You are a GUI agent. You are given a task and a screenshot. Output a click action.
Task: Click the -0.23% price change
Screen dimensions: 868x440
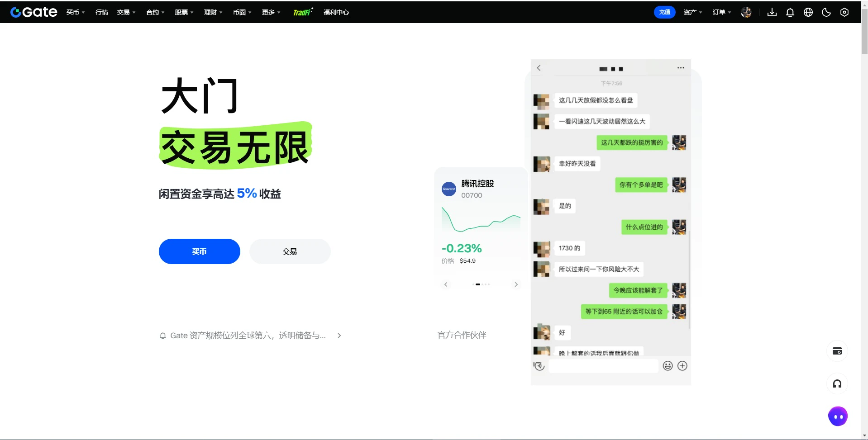click(x=462, y=248)
